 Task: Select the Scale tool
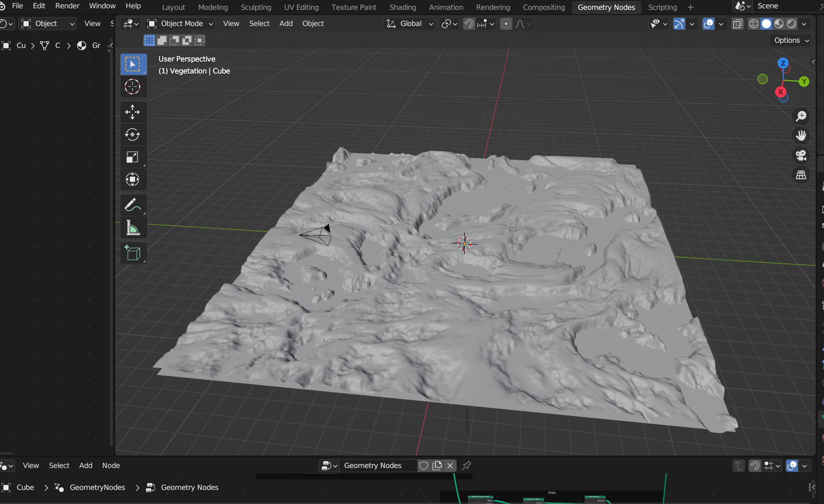[132, 157]
